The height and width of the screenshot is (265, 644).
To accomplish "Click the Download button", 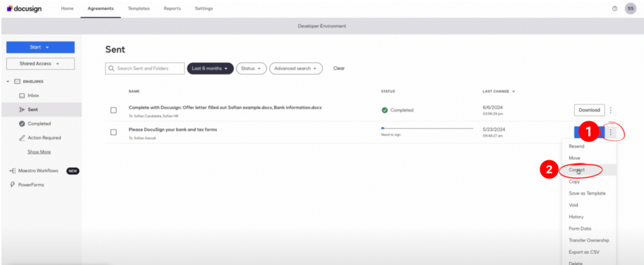I will point(589,110).
